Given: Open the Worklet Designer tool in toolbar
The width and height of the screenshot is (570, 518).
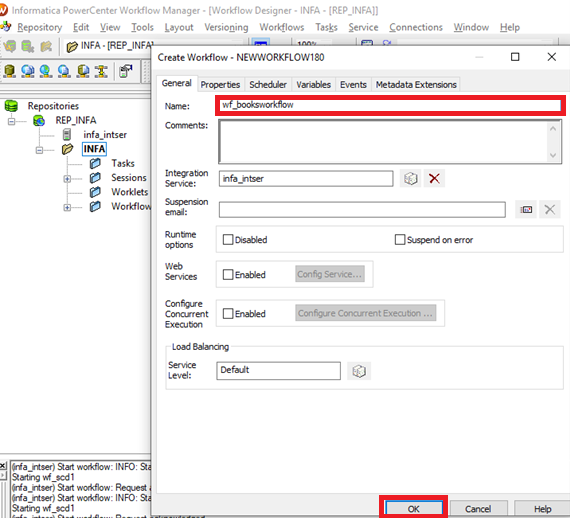Looking at the screenshot, I should click(28, 46).
